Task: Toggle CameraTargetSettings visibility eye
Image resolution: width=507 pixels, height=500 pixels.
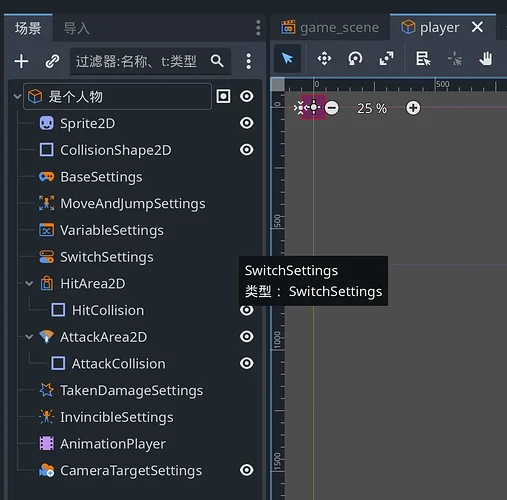Action: point(247,470)
